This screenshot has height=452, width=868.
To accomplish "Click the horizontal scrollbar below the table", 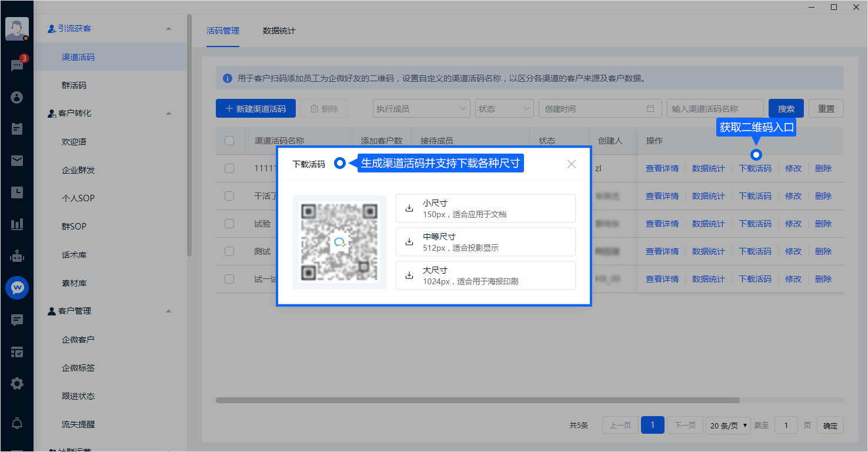I will (477, 400).
